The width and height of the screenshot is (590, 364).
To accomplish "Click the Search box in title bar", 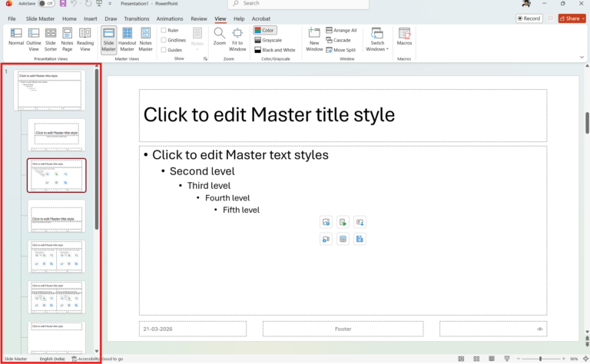I will coord(298,3).
